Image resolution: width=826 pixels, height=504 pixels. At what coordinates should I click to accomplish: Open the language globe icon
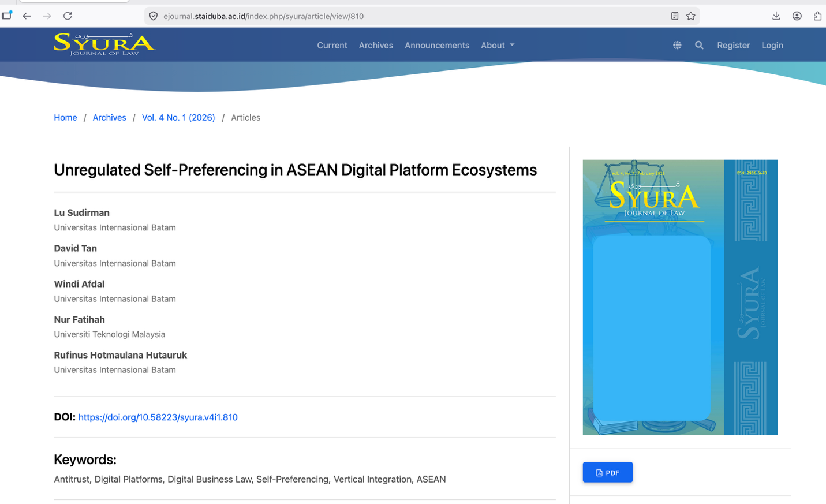[x=677, y=45]
